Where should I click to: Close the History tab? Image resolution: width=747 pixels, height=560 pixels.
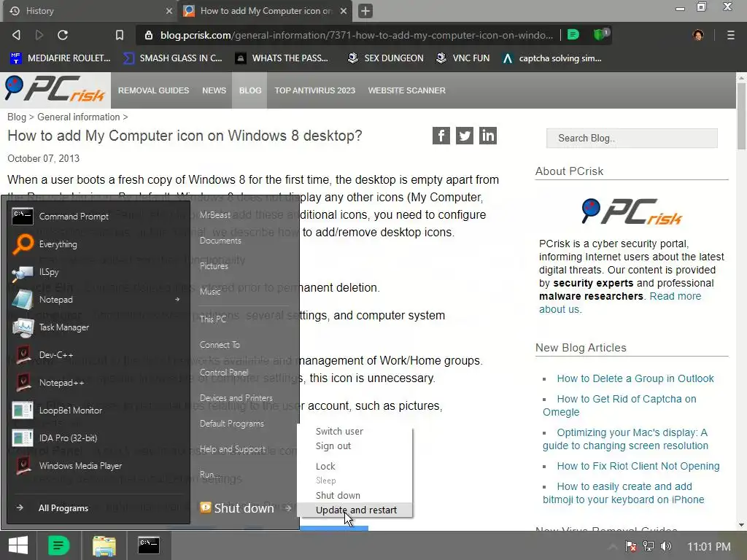pyautogui.click(x=169, y=10)
